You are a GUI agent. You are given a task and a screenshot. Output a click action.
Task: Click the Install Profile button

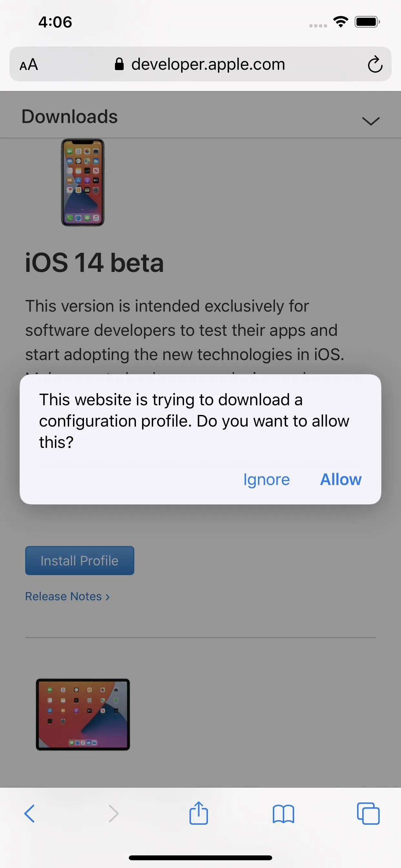tap(79, 560)
